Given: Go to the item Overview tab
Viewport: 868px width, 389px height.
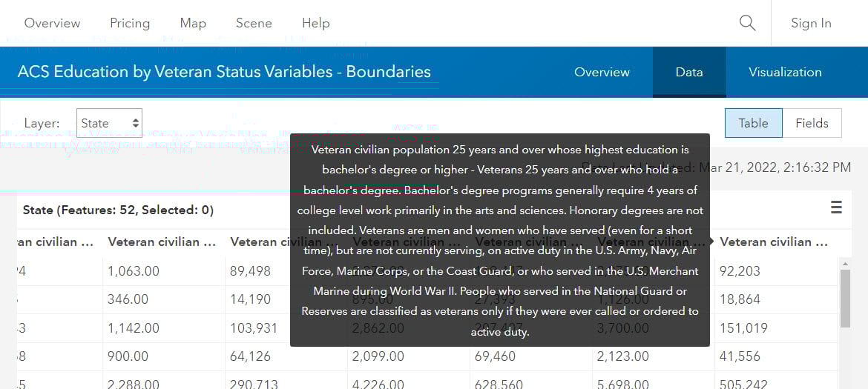Looking at the screenshot, I should [602, 72].
